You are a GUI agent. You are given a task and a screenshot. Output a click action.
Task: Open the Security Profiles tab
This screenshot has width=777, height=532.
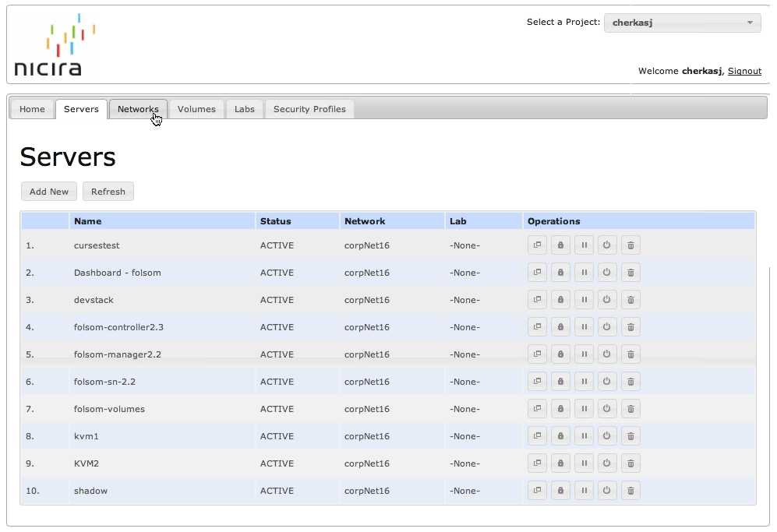(309, 109)
